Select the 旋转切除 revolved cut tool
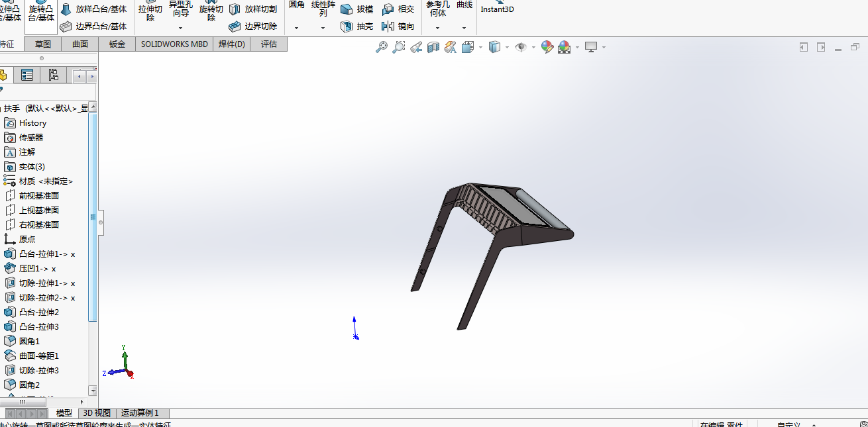 [211, 12]
